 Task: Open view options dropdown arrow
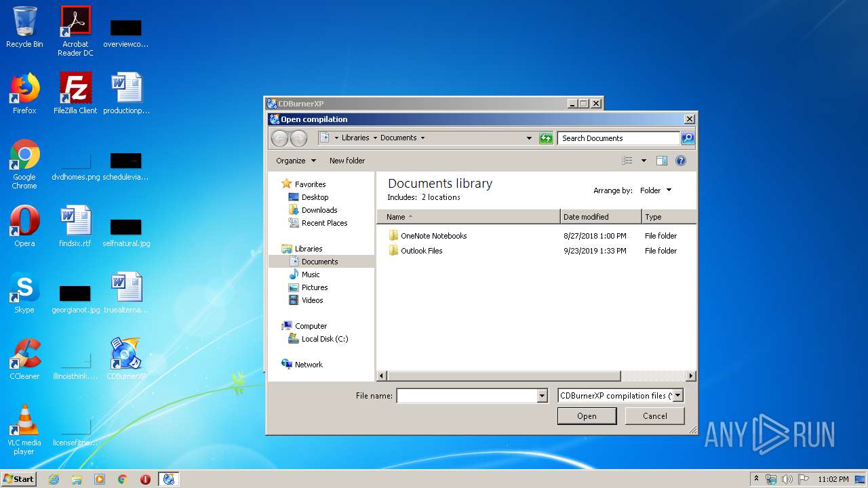tap(644, 161)
